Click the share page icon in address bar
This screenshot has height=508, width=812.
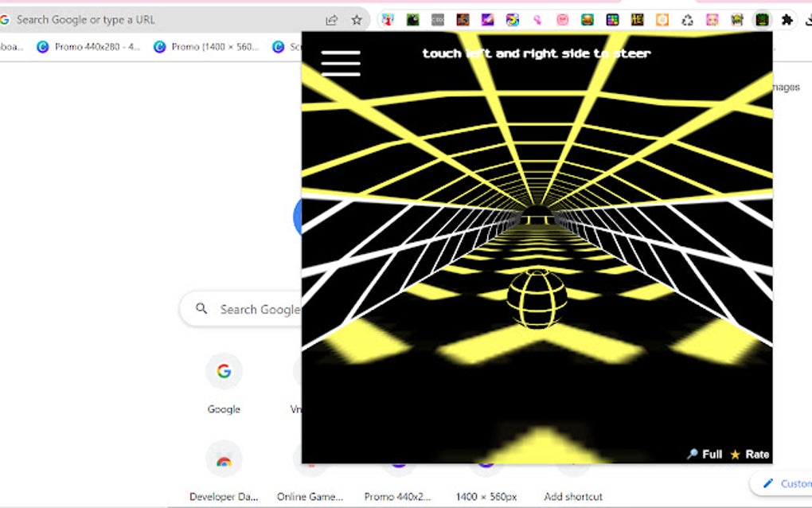331,20
